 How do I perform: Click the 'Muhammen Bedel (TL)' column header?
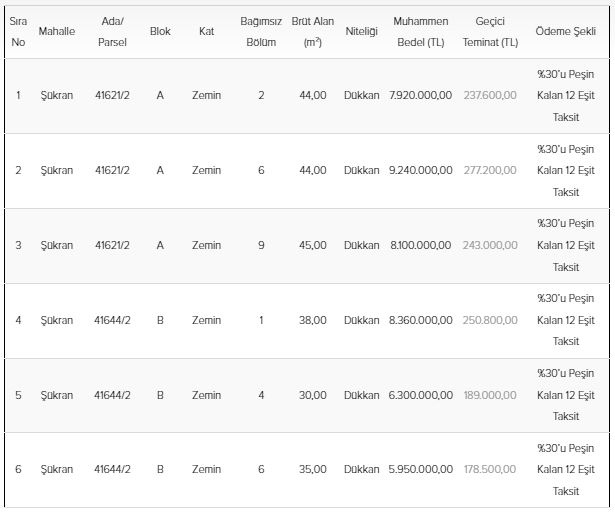pyautogui.click(x=420, y=31)
